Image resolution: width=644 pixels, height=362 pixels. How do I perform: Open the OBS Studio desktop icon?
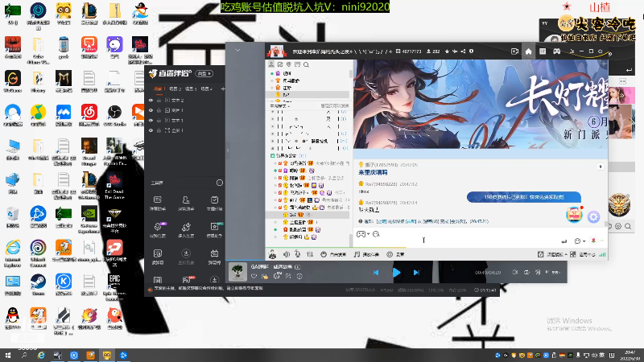[114, 116]
